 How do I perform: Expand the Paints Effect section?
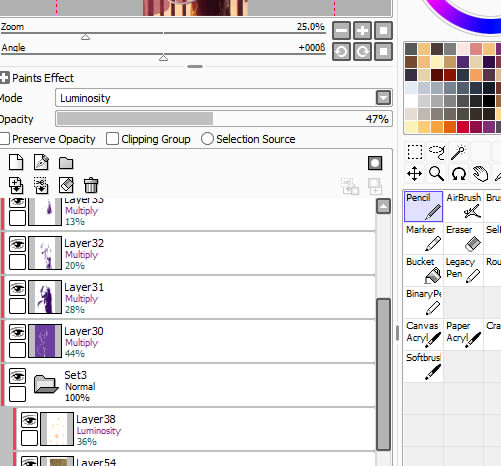point(4,78)
